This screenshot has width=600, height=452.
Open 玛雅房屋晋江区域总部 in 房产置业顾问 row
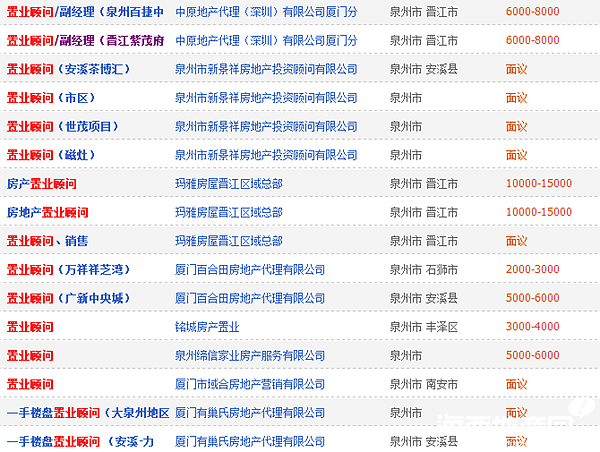pyautogui.click(x=229, y=184)
